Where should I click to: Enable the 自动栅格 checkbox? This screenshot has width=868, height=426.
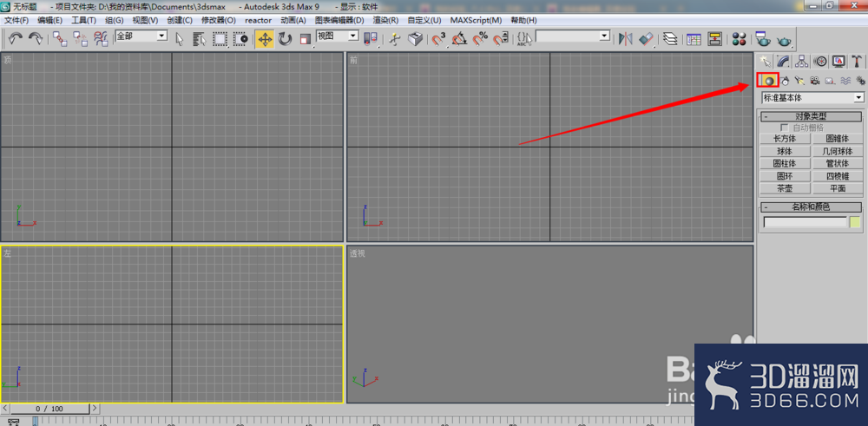coord(784,128)
